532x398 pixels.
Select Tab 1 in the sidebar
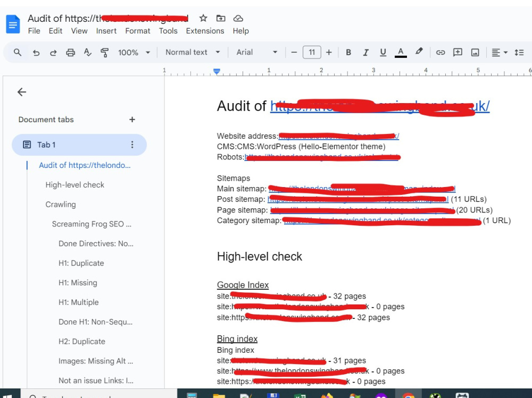coord(79,145)
